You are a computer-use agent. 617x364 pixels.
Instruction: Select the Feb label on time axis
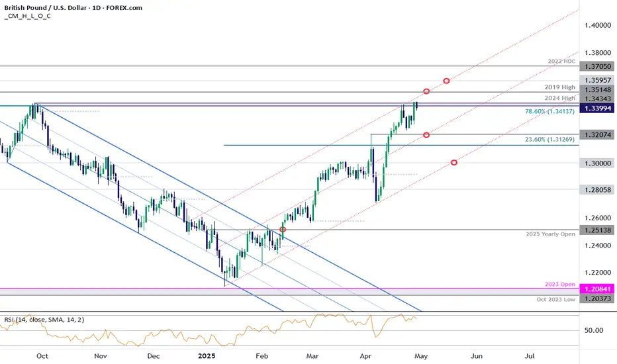261,356
